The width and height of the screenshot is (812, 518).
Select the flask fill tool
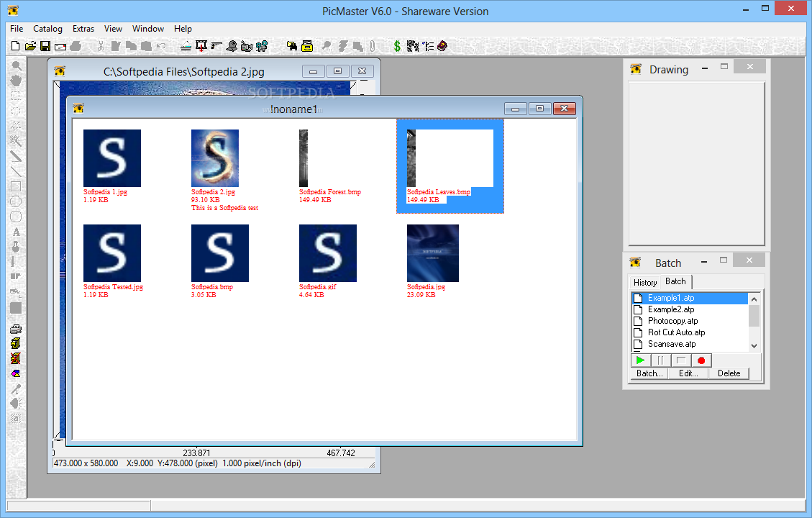(16, 247)
